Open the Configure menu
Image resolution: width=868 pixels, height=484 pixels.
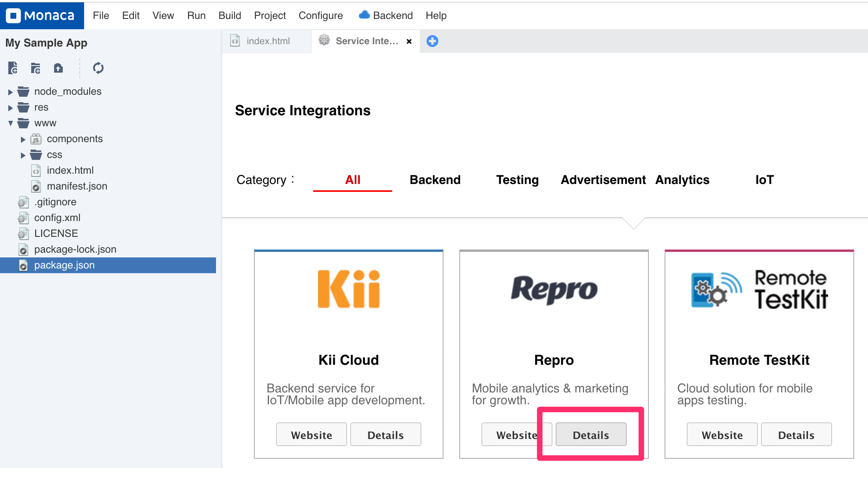coord(321,15)
